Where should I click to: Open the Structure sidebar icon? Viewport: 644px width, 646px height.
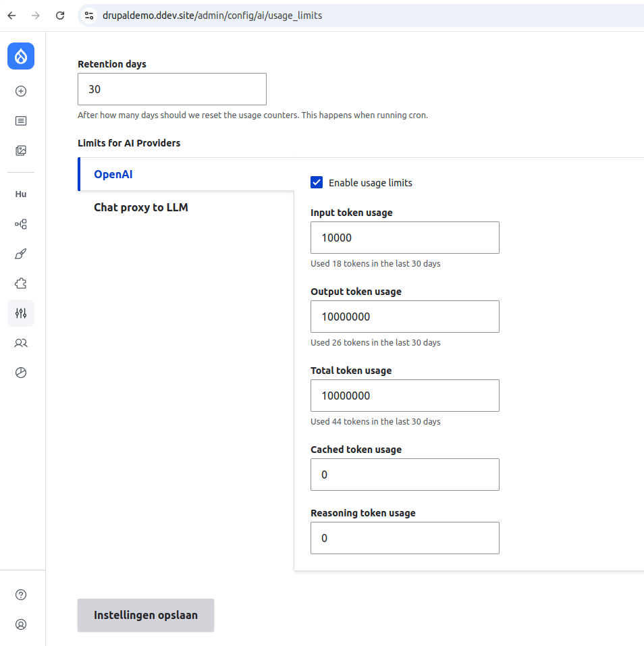click(x=21, y=224)
